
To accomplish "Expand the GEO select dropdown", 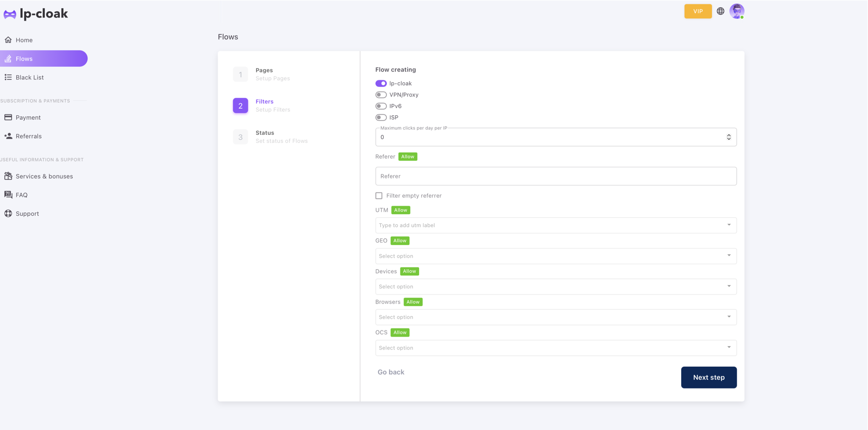I will [555, 256].
